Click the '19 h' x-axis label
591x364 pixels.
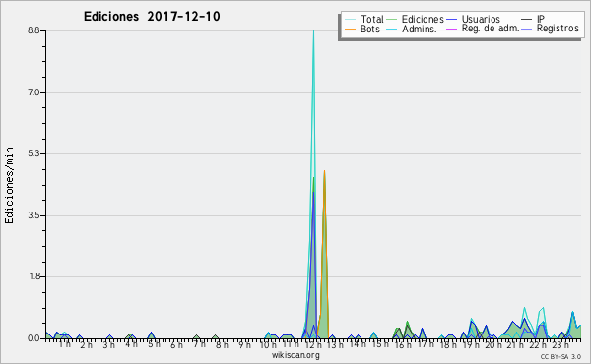coord(471,345)
